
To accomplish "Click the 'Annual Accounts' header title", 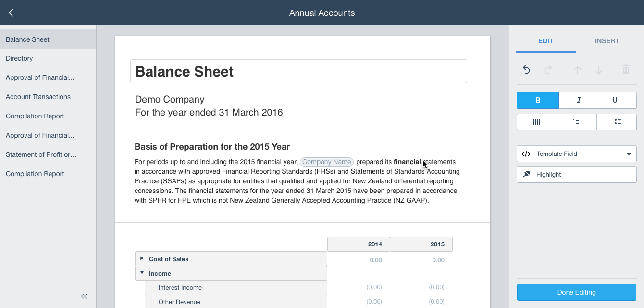I will pos(322,13).
